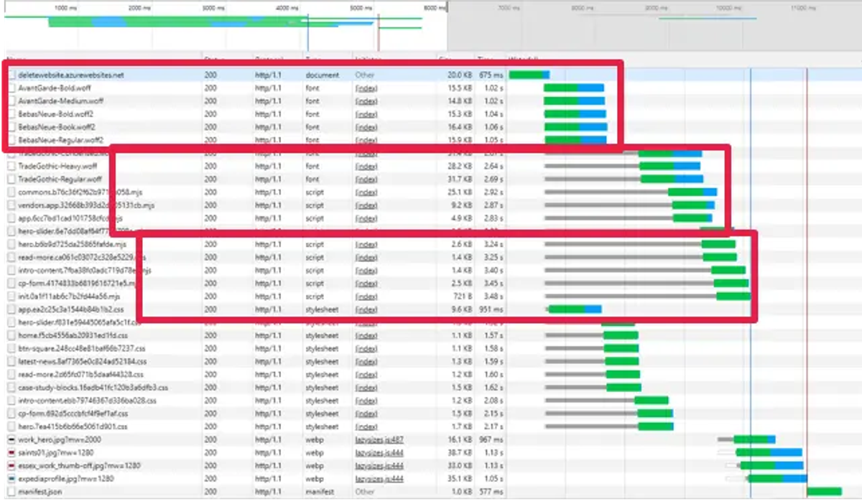This screenshot has width=862, height=504.
Task: Select BebasNeue-Regular.woff2 in the request list
Action: [x=60, y=140]
